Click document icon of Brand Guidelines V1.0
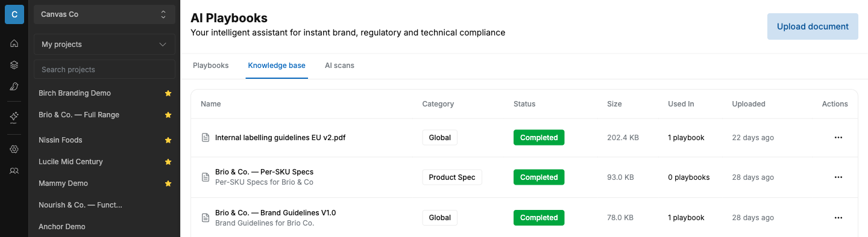 206,218
